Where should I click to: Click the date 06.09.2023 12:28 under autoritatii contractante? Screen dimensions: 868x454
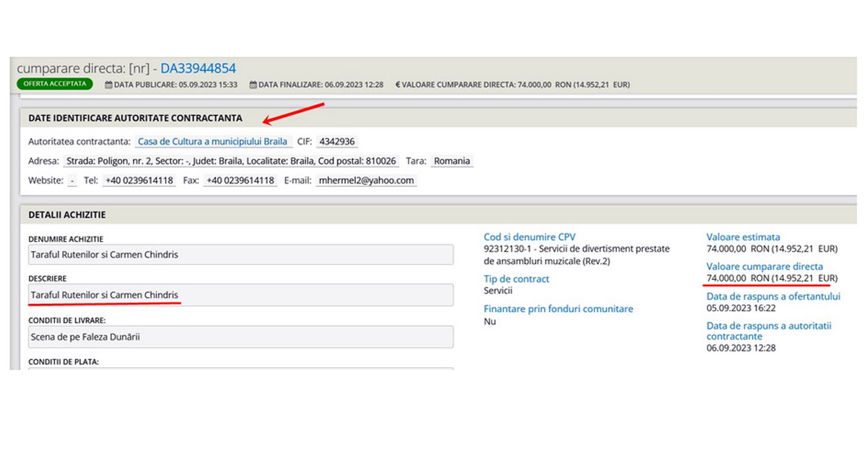[741, 348]
